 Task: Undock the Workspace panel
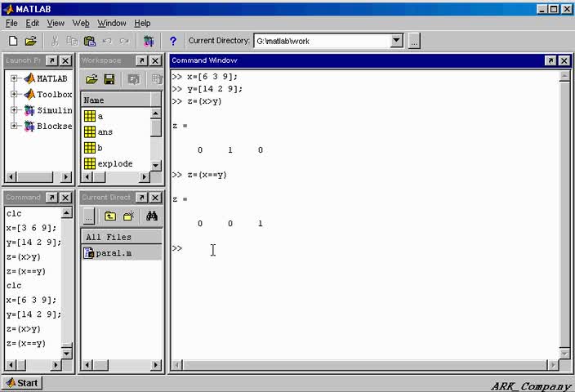click(x=142, y=60)
